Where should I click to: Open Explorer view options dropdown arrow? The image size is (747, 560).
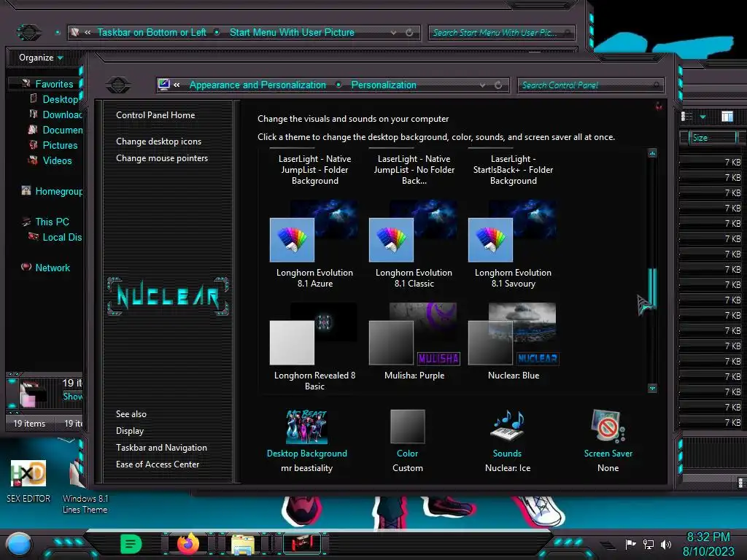(x=703, y=117)
